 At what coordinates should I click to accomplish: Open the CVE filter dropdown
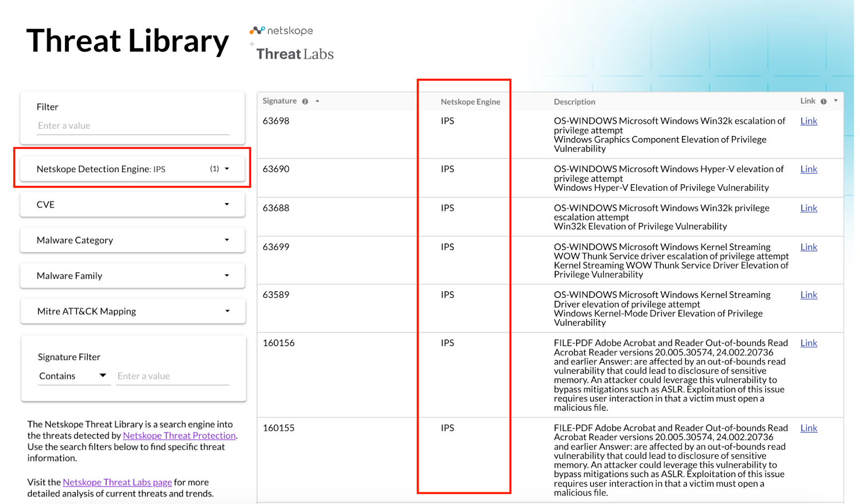132,205
